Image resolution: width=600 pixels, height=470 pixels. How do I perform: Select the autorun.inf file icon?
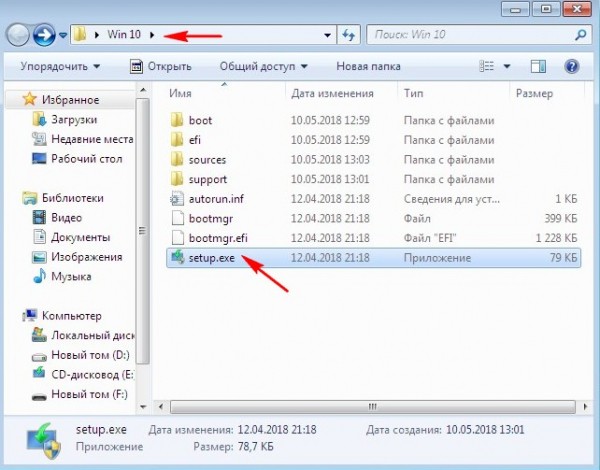177,199
